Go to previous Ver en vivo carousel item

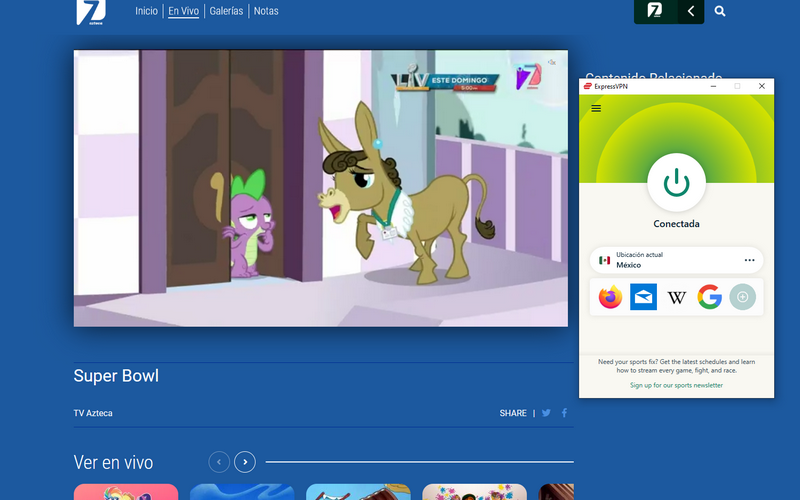tap(219, 462)
